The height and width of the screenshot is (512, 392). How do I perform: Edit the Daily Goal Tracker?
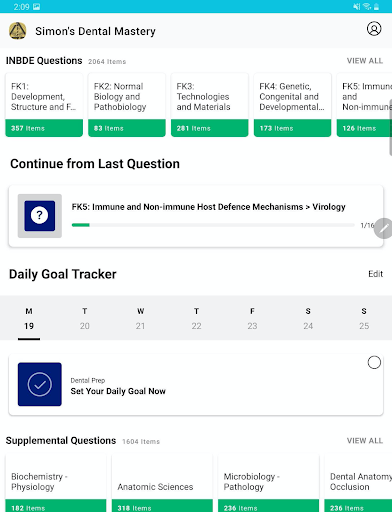tap(375, 274)
